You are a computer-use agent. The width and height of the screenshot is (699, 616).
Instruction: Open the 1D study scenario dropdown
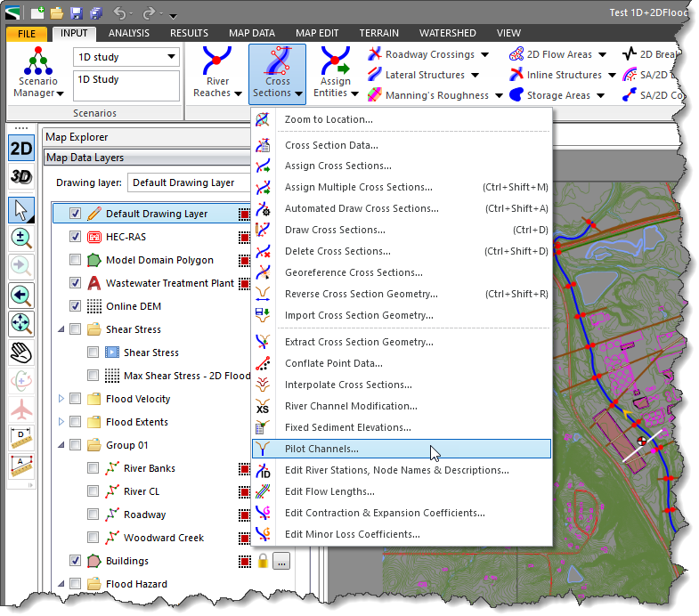pyautogui.click(x=171, y=57)
